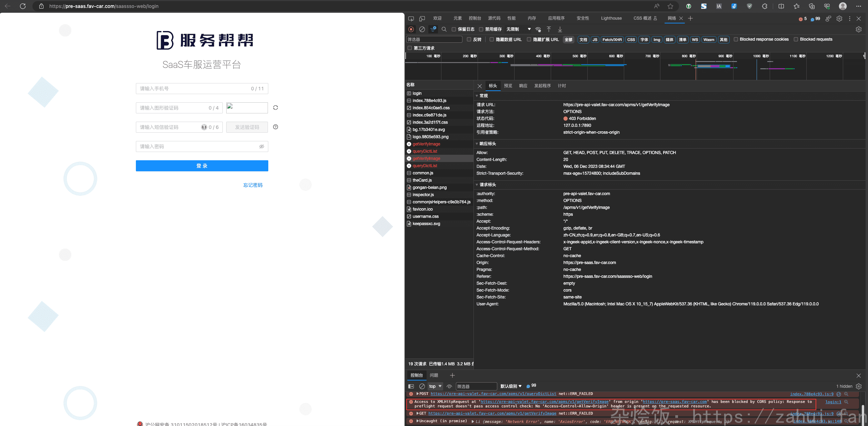
Task: Toggle the inspect element picker icon
Action: (x=411, y=19)
